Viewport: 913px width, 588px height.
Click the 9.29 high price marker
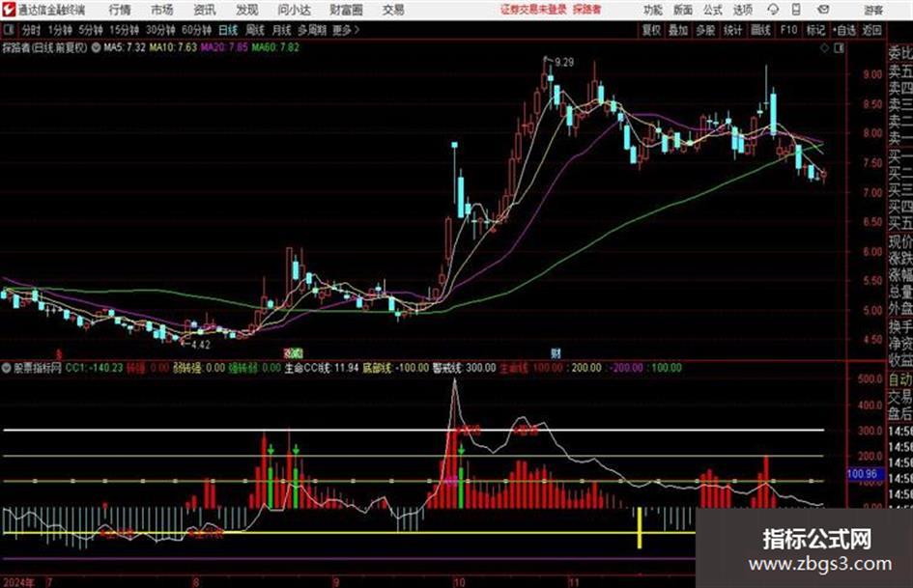coord(564,63)
